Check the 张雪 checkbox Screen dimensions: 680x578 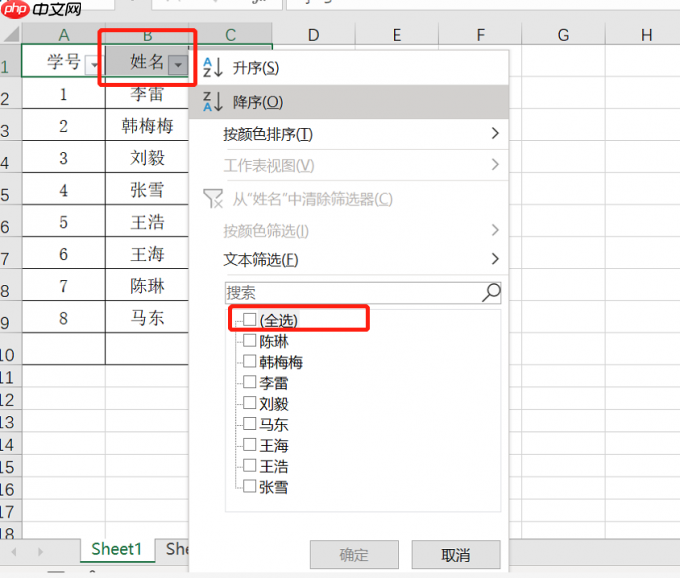[x=249, y=486]
